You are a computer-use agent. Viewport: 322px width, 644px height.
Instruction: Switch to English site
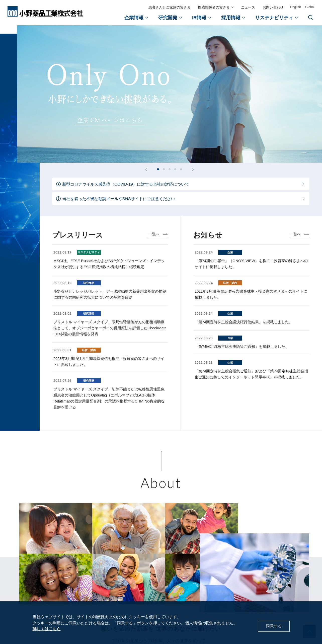(295, 7)
